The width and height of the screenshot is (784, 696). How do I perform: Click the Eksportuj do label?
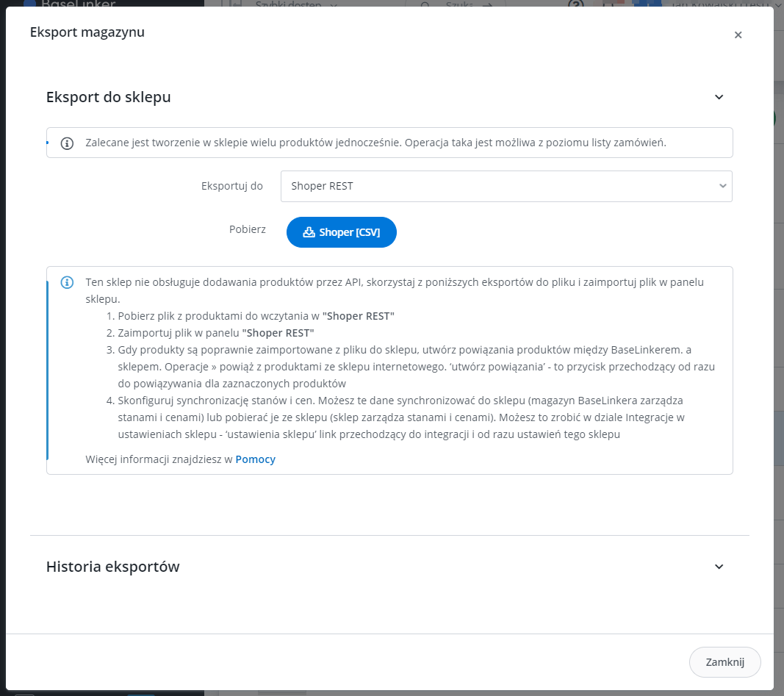coord(232,186)
